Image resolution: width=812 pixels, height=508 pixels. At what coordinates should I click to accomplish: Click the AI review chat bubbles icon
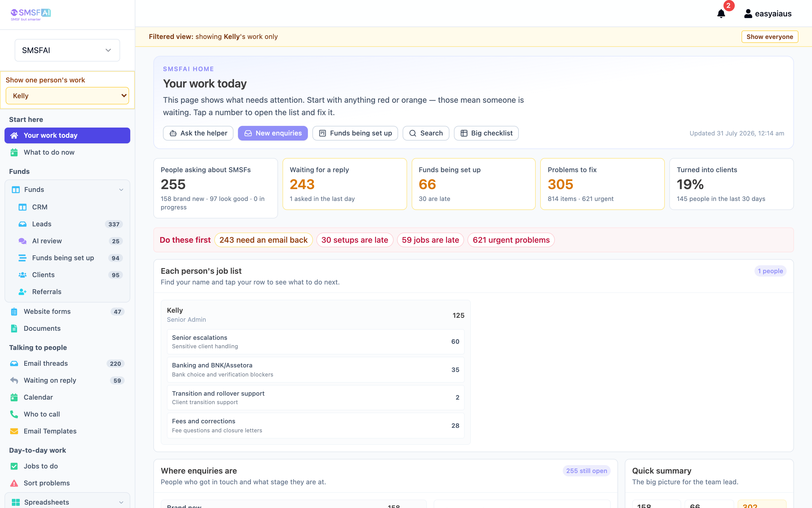click(23, 241)
